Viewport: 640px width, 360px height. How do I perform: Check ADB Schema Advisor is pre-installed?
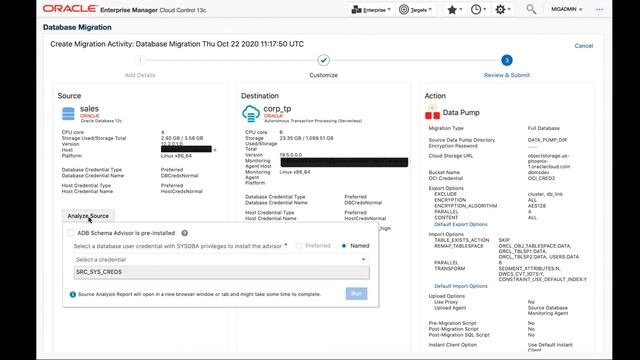coord(71,233)
